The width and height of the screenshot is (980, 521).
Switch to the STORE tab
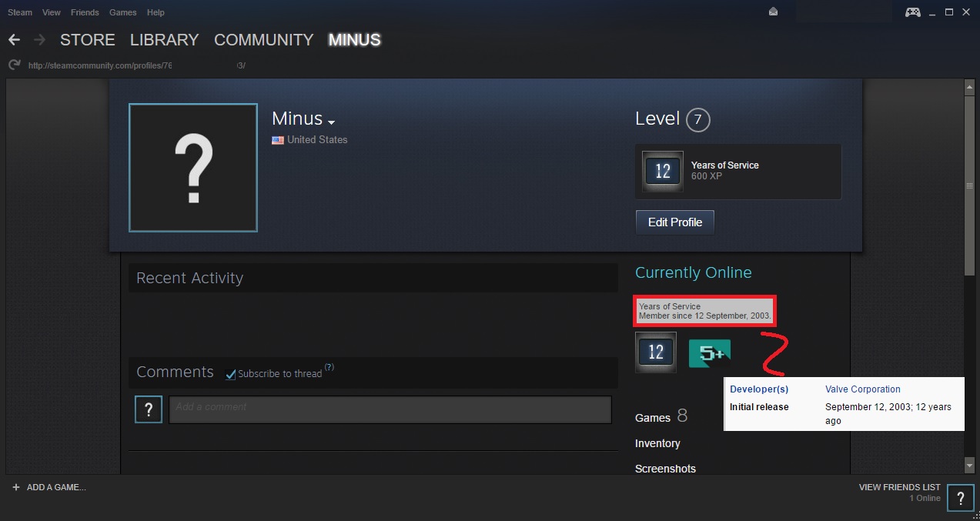pos(88,40)
